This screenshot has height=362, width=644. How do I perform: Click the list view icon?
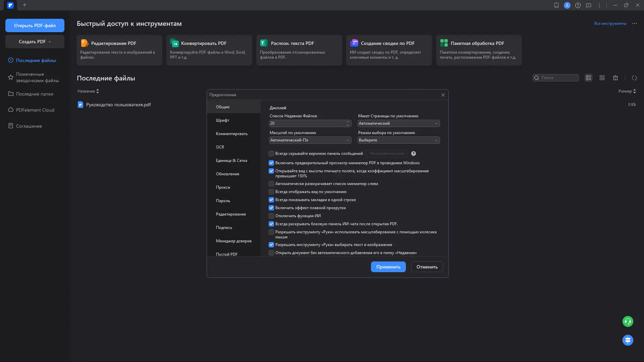point(589,78)
